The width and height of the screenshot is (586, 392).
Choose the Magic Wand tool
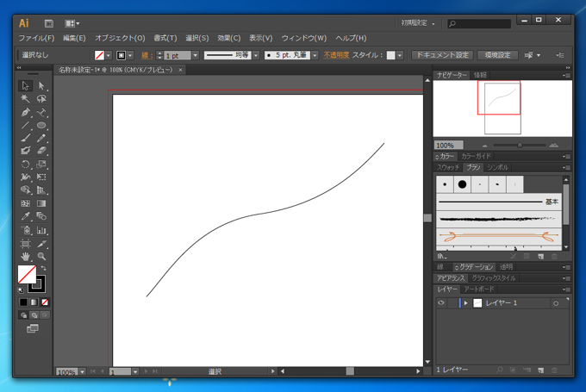pos(25,99)
